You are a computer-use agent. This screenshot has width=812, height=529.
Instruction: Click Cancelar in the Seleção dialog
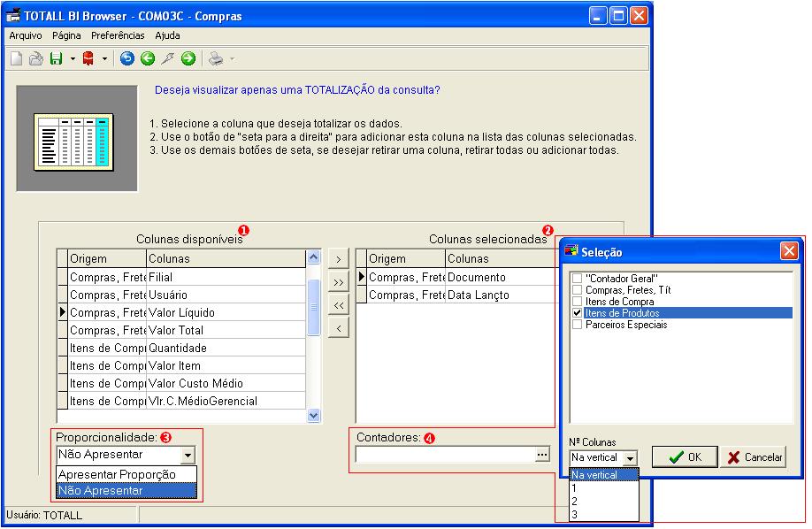(x=754, y=457)
